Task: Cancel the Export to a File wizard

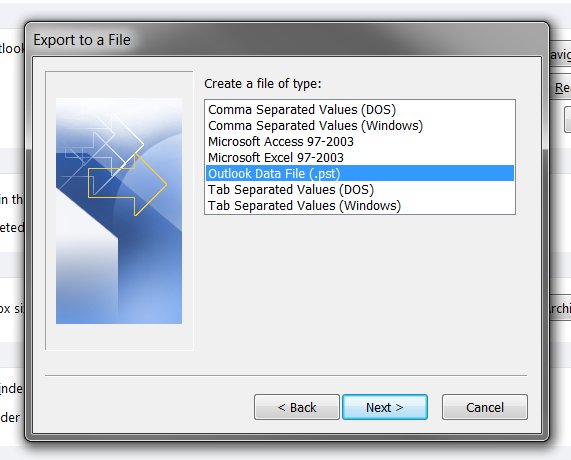Action: click(485, 407)
